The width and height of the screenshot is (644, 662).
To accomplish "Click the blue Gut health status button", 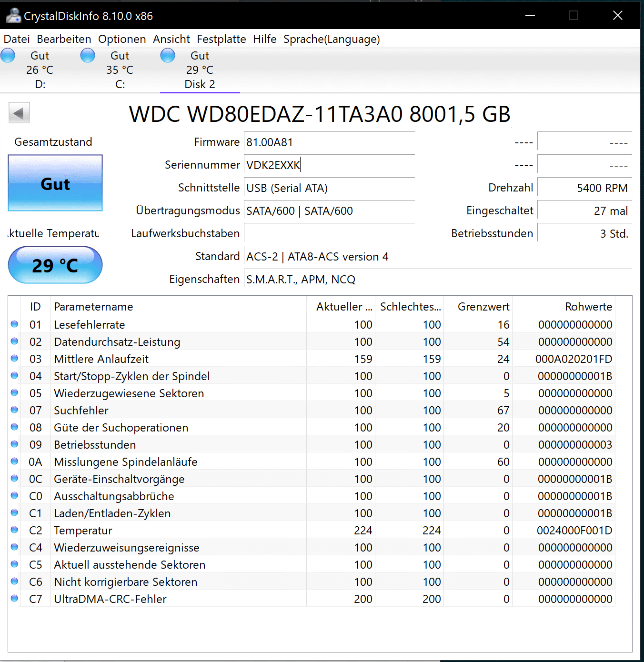I will pos(55,183).
